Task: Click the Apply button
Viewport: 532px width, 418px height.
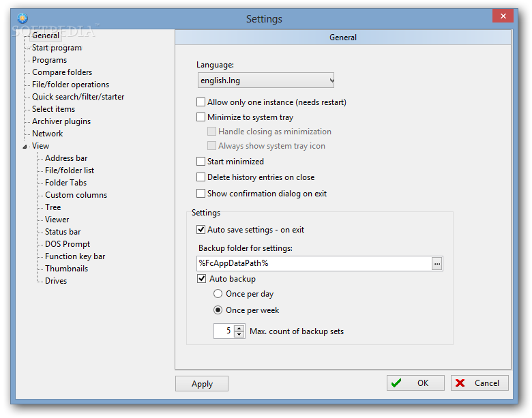Action: [202, 384]
